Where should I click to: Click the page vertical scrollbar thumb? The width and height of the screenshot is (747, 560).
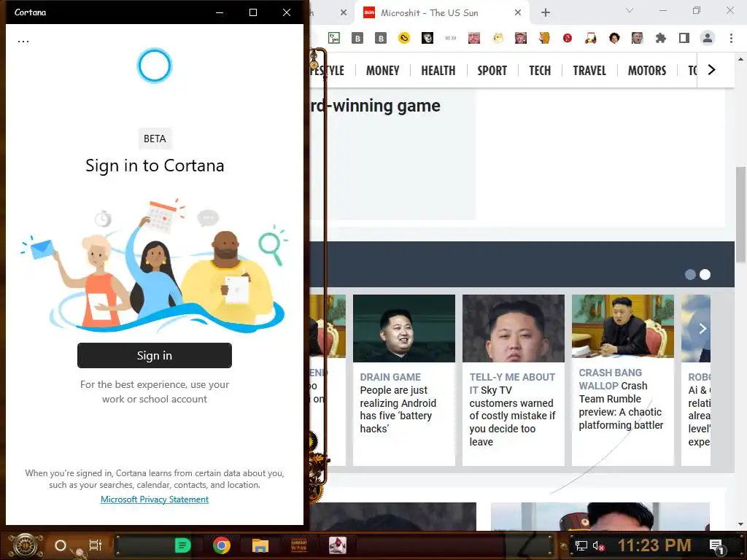click(740, 214)
